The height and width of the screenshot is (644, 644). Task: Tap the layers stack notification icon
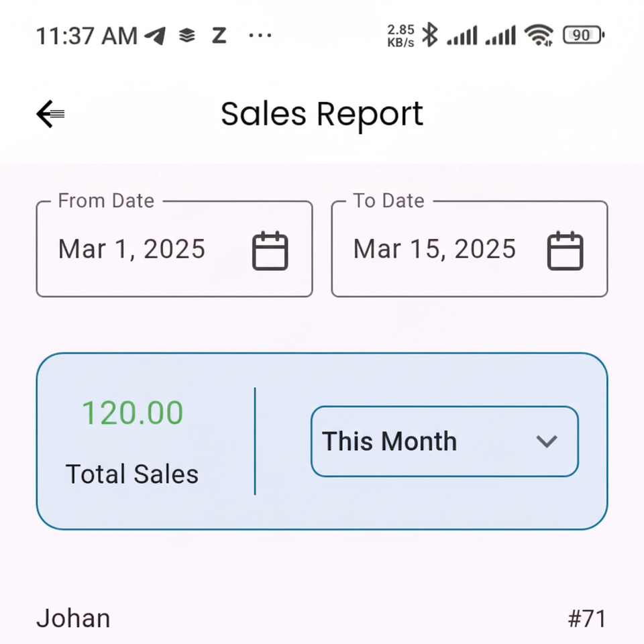pos(187,36)
